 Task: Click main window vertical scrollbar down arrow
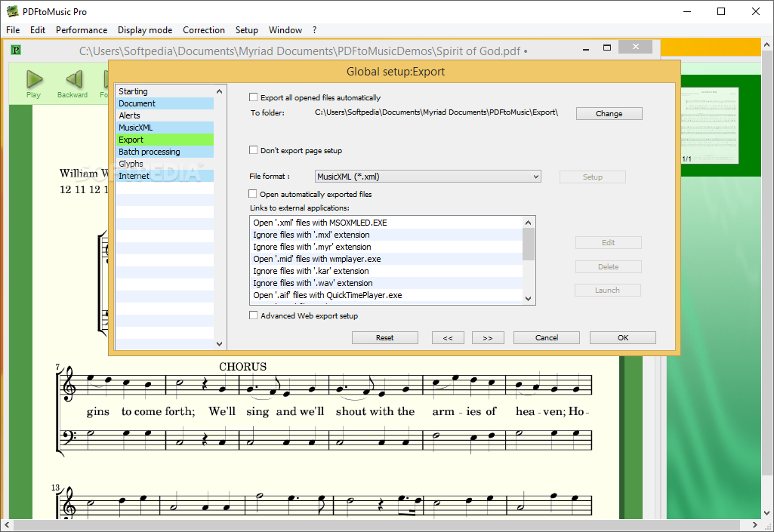click(x=767, y=513)
